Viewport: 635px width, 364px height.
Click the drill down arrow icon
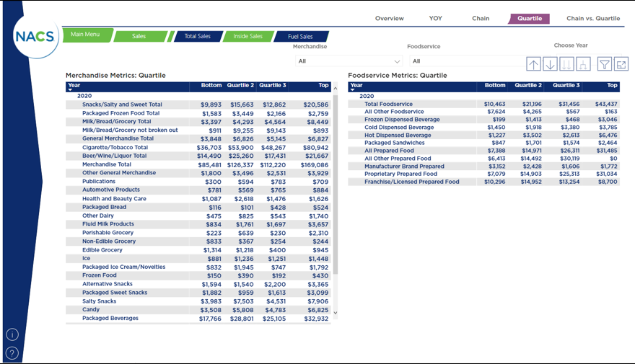coord(550,64)
